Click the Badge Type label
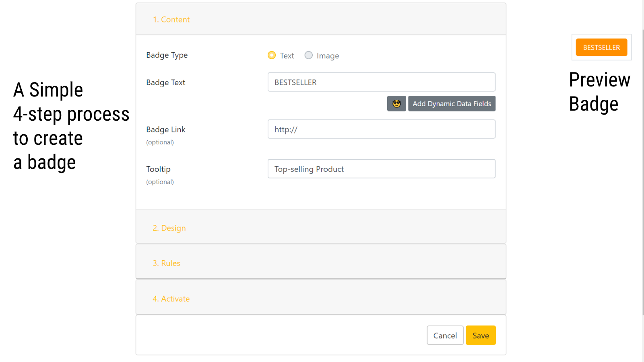Viewport: 644px width, 362px height. (167, 55)
